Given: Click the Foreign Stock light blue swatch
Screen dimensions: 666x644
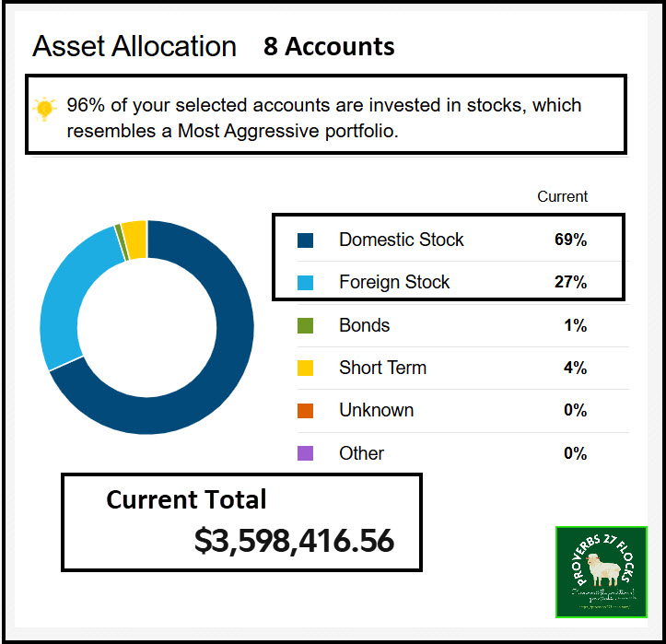Looking at the screenshot, I should pyautogui.click(x=306, y=283).
